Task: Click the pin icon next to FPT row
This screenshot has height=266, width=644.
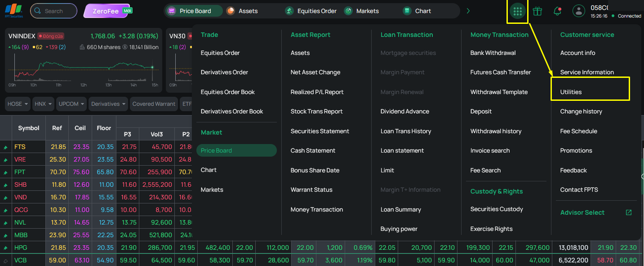Action: [5, 172]
